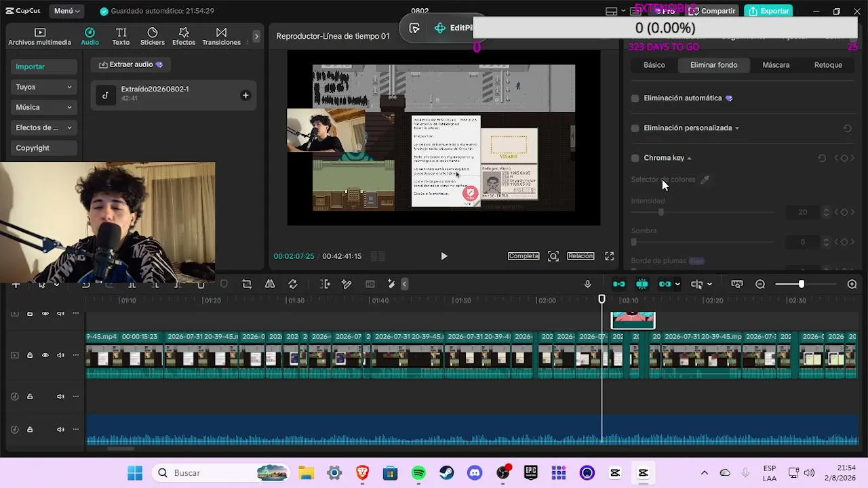Add keyframe for Intensidad
This screenshot has height=488, width=868.
[844, 212]
